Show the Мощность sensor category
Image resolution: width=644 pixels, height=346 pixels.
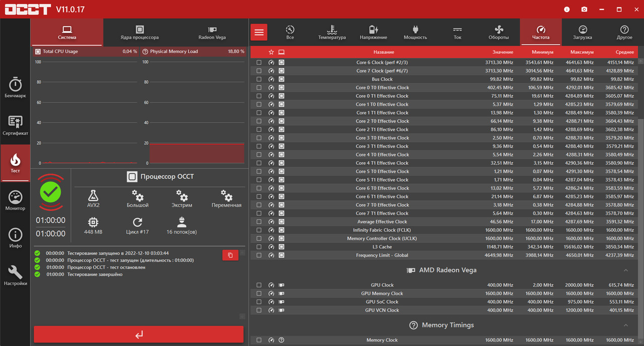click(x=415, y=32)
